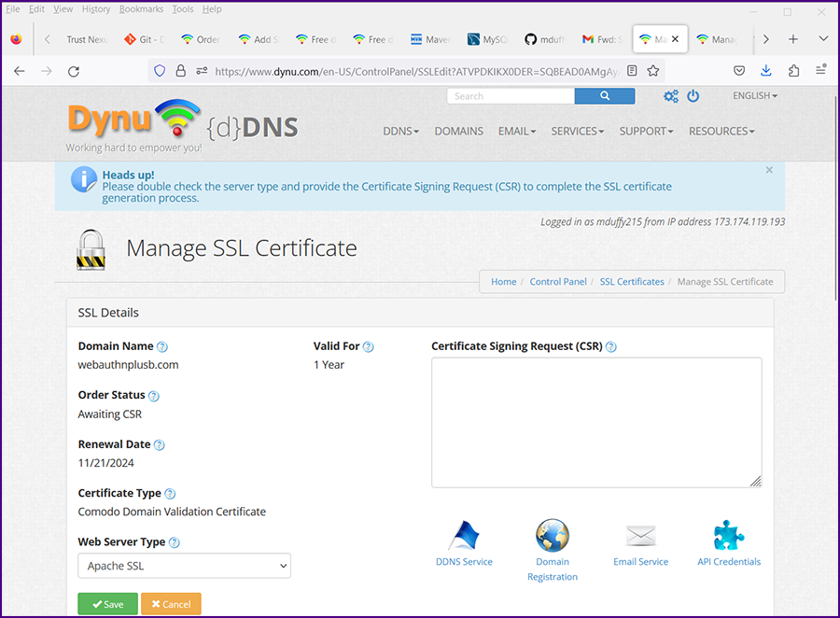This screenshot has height=618, width=840.
Task: Open the Extensions puzzle icon
Action: (794, 71)
